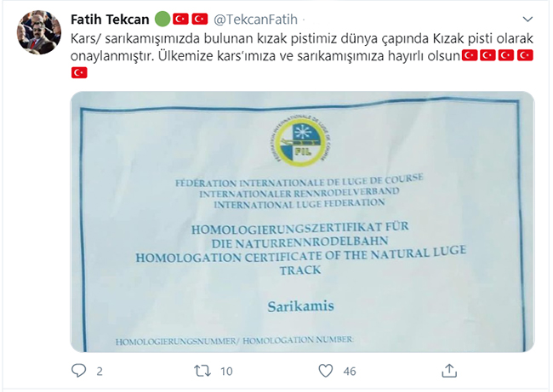Click the first Turkish flag next to name
553x392 pixels.
tap(180, 19)
